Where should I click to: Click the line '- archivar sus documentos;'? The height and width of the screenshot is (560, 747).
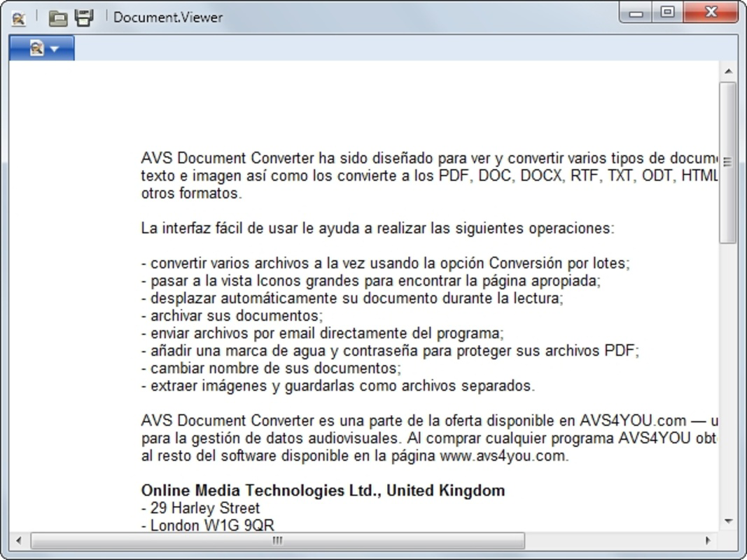(x=232, y=316)
